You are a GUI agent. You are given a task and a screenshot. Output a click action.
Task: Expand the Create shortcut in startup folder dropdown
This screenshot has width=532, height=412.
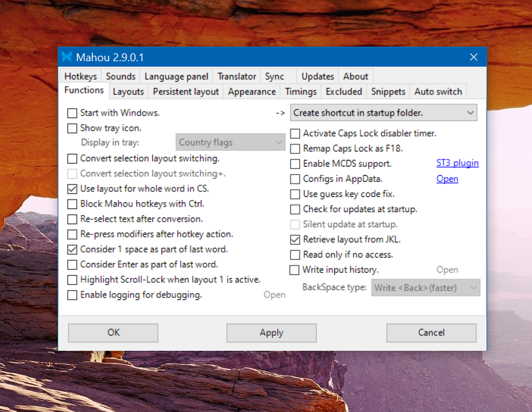coord(384,113)
